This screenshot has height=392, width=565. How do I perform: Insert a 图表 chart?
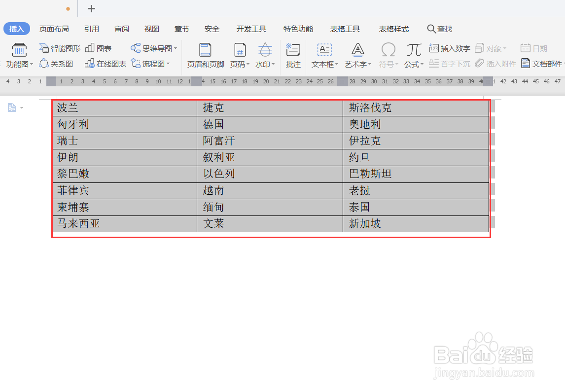99,48
